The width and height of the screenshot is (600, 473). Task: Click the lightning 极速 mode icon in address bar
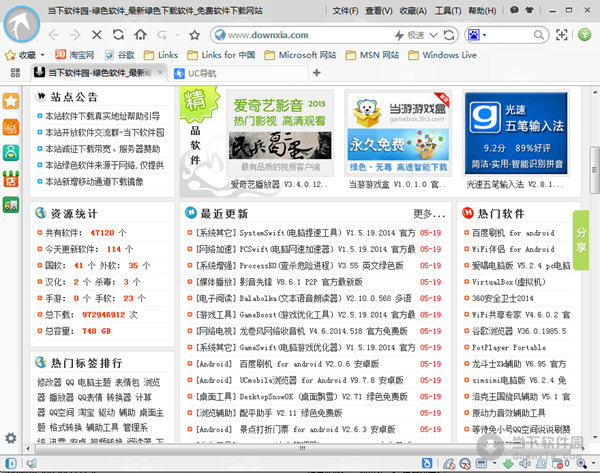pos(399,35)
